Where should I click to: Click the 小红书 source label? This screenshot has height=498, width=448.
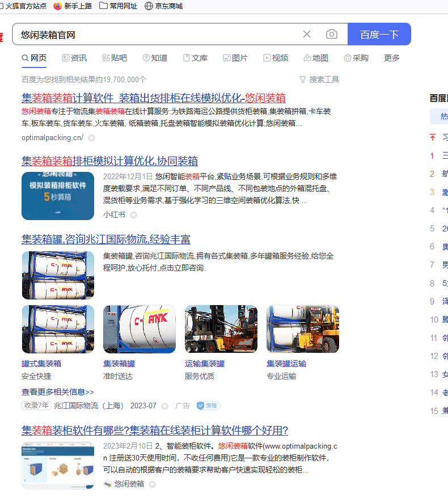[114, 215]
